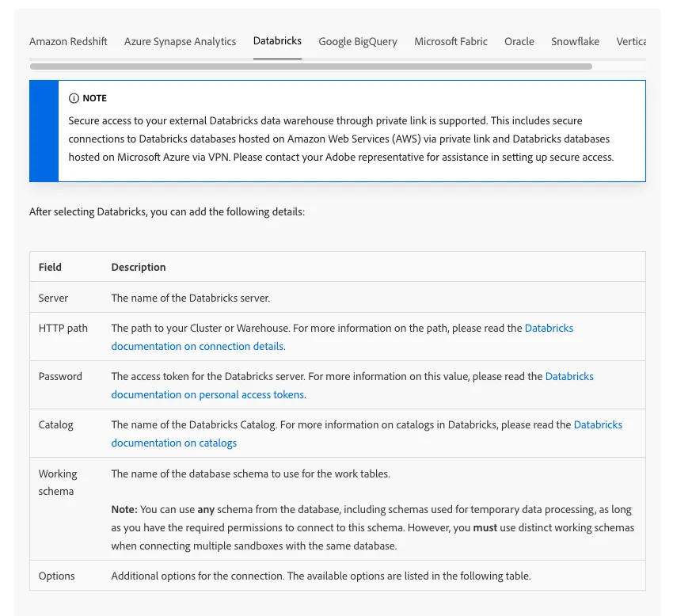Viewport: 673px width, 616px height.
Task: Open the Microsoft Fabric tab
Action: pyautogui.click(x=451, y=42)
